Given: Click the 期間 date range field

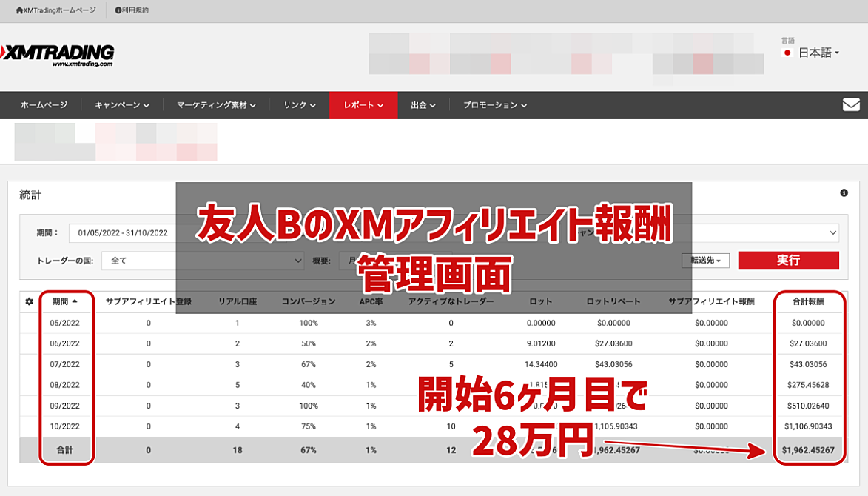Looking at the screenshot, I should click(123, 233).
